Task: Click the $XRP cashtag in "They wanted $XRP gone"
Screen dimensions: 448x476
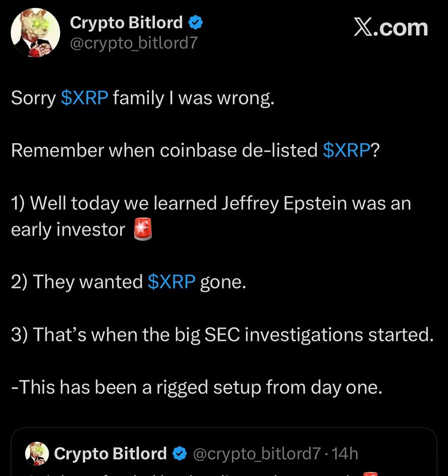Action: point(171,282)
